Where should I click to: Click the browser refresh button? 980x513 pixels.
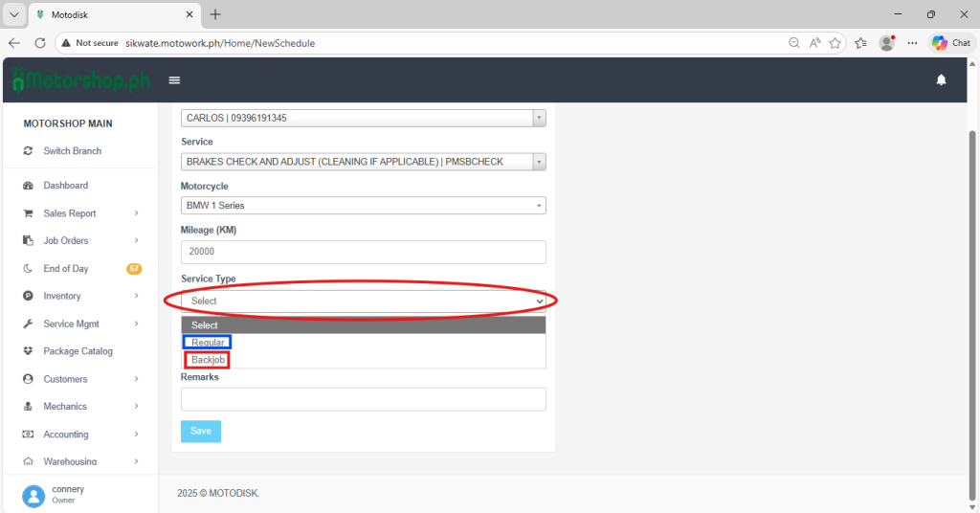pyautogui.click(x=40, y=43)
